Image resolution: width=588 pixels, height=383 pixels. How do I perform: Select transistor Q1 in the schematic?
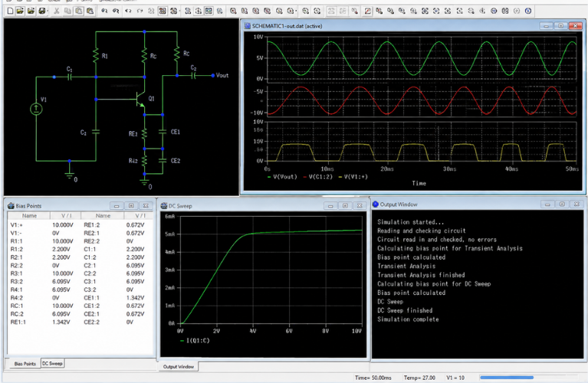140,99
